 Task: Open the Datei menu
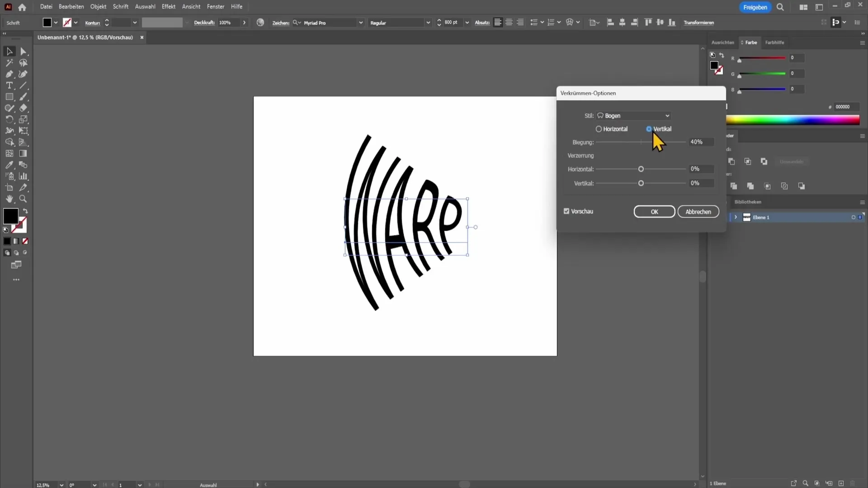46,7
